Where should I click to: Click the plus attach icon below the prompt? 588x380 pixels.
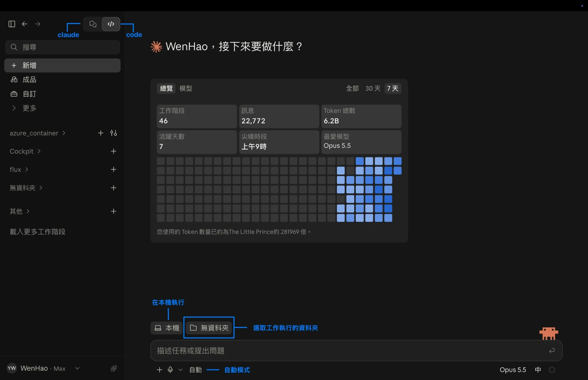(159, 370)
